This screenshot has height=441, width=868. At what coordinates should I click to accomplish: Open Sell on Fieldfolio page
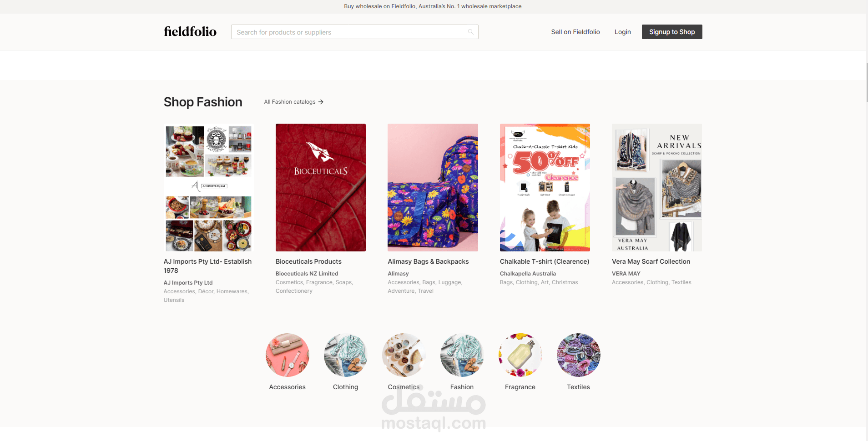[575, 32]
